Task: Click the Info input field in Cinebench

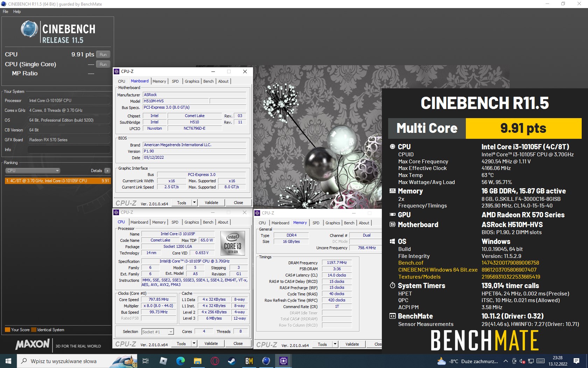Action: pyautogui.click(x=69, y=150)
